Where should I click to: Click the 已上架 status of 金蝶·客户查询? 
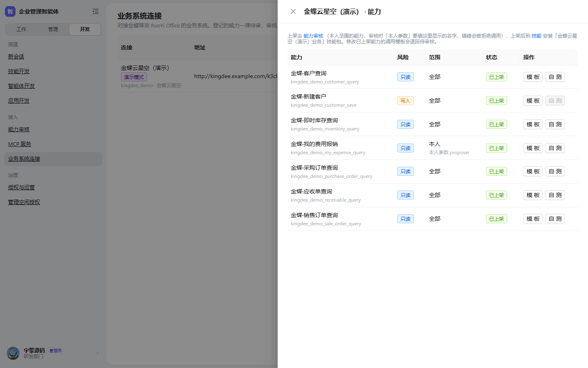click(497, 77)
